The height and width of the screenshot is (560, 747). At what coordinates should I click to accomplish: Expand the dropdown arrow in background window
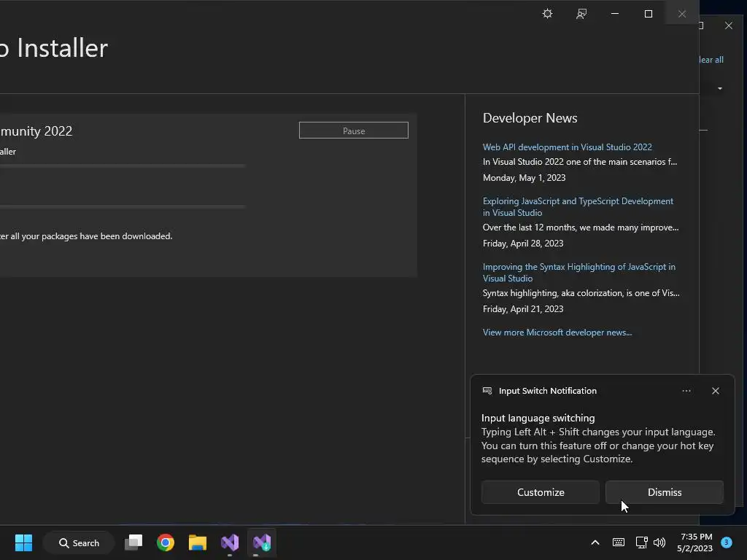720,88
